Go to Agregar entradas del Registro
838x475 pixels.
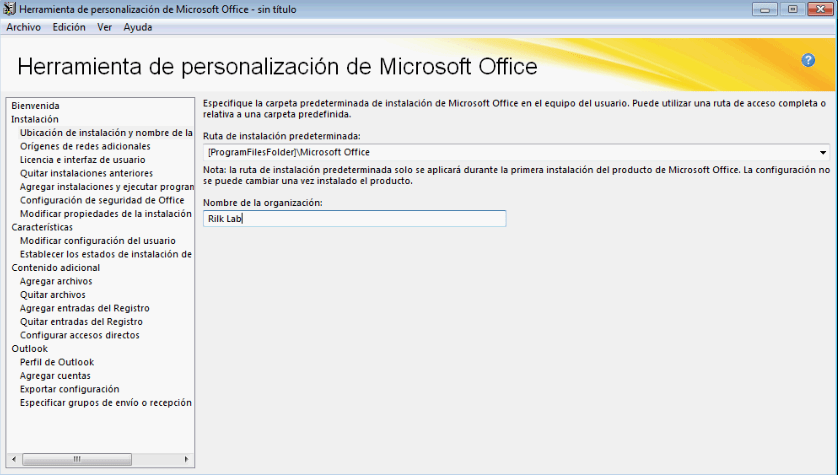(x=84, y=308)
